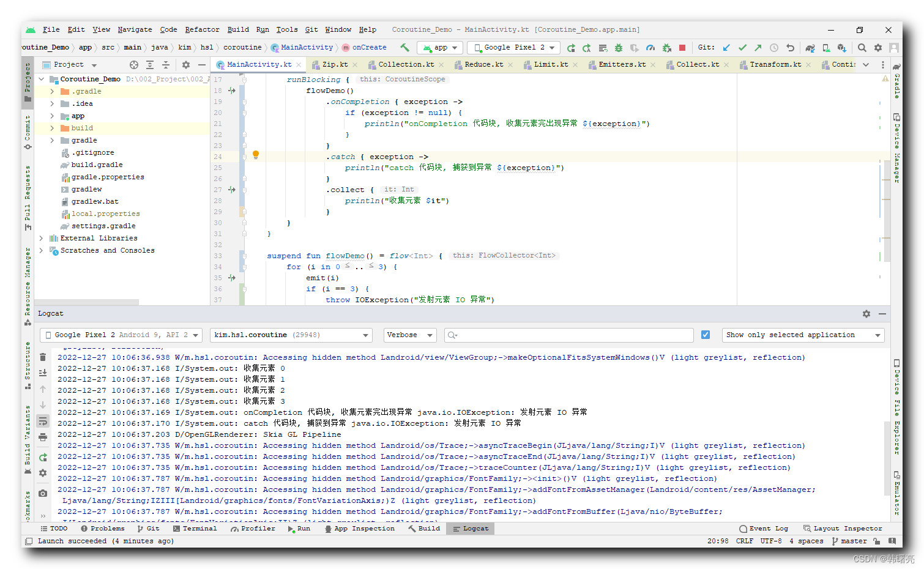Viewport: 924px width, 569px height.
Task: Toggle the Commit tool window stripe
Action: coord(28,132)
